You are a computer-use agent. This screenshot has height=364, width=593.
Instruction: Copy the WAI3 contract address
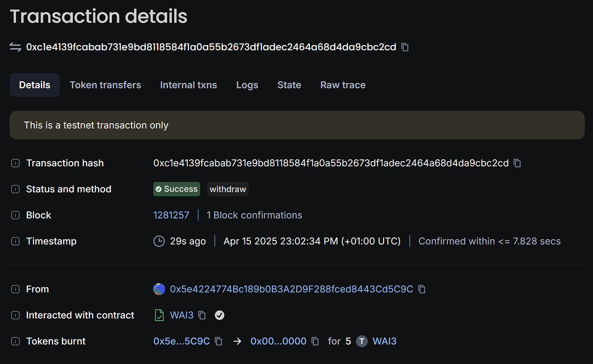(x=202, y=315)
